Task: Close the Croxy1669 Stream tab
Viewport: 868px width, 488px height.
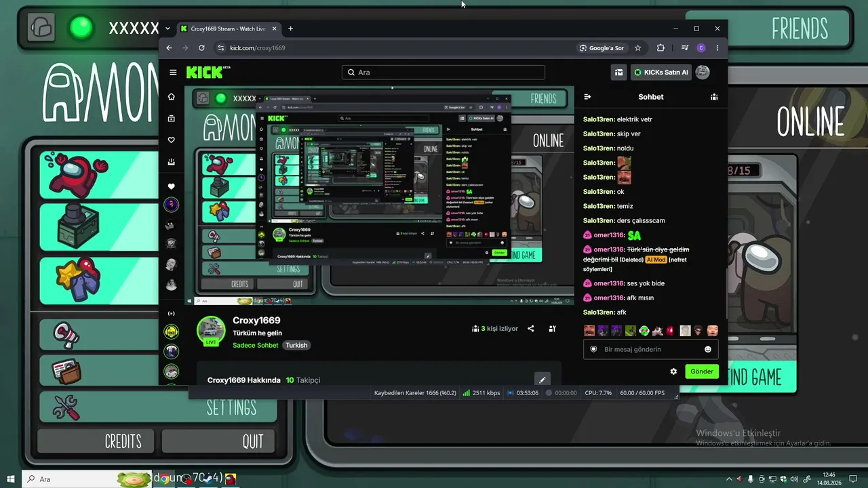Action: pyautogui.click(x=275, y=28)
